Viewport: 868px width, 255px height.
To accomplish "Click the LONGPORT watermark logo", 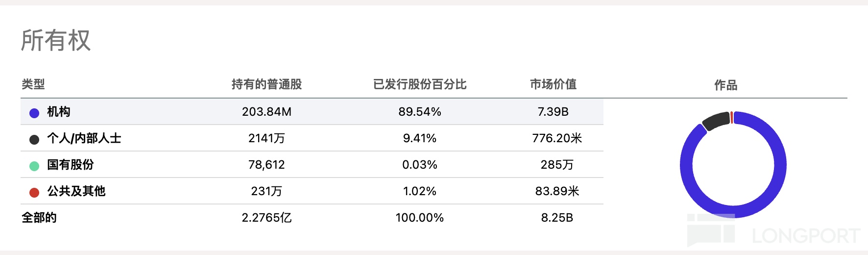I will pyautogui.click(x=805, y=236).
